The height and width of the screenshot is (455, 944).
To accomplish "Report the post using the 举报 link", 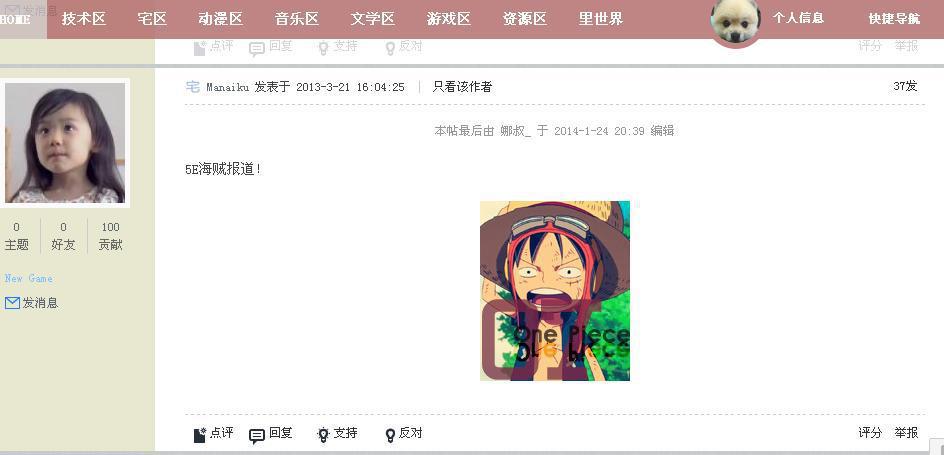I will coord(907,432).
